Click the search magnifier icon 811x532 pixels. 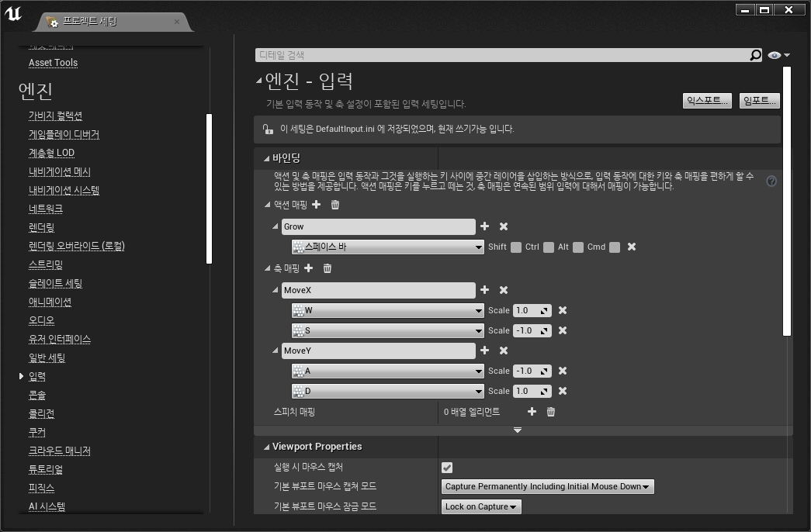click(756, 55)
